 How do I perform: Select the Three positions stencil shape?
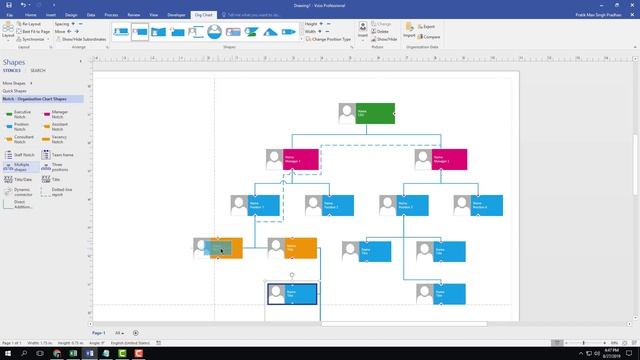[x=55, y=167]
